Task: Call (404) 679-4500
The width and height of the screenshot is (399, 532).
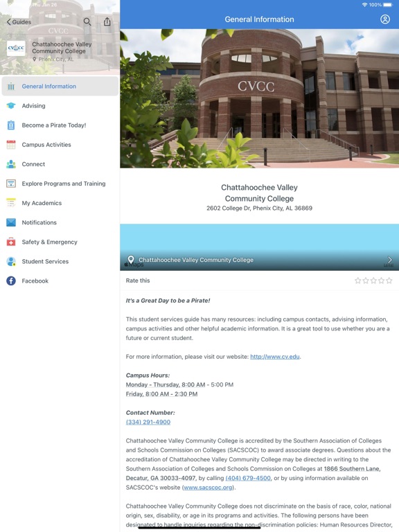Action: 248,478
